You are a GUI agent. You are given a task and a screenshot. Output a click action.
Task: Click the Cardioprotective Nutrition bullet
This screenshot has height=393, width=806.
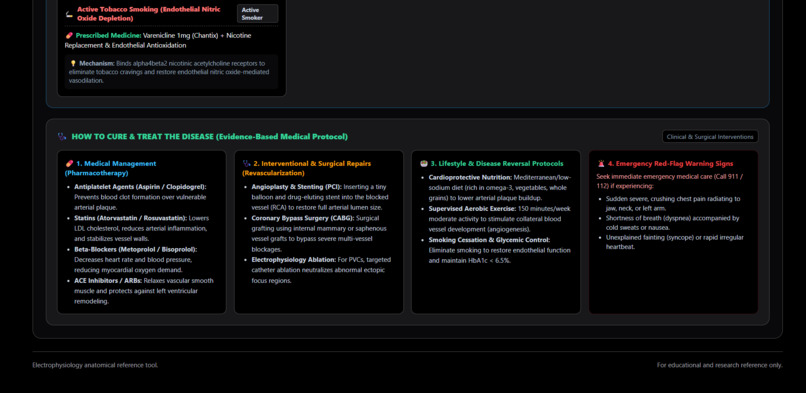click(500, 188)
